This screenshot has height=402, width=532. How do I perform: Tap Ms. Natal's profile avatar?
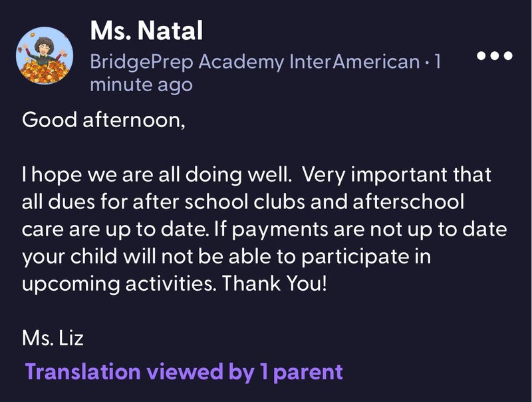(x=45, y=57)
